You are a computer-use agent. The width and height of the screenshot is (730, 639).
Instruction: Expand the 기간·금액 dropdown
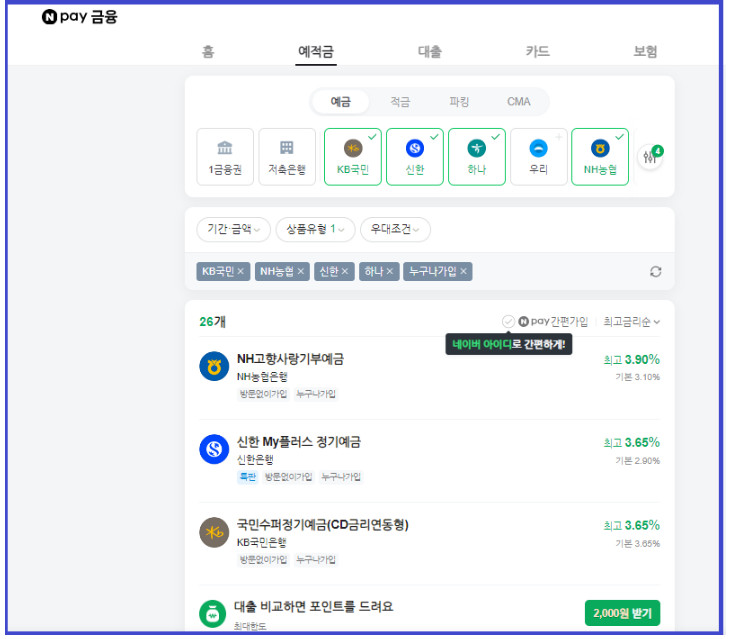click(x=233, y=229)
